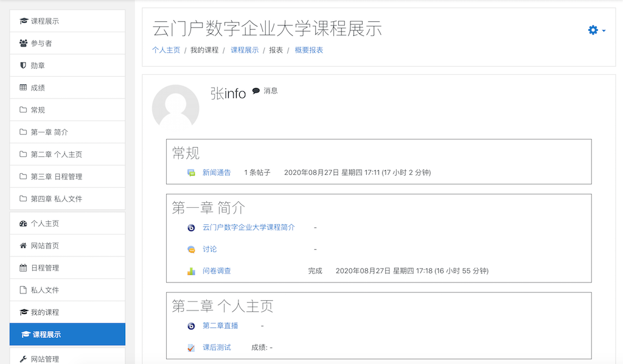Select 第三章 日程管理 folder section
Screen dimensions: 623x364
pyautogui.click(x=68, y=177)
